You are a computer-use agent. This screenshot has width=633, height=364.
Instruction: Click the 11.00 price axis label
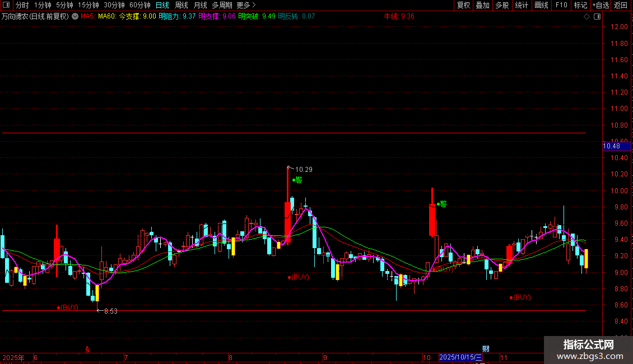tap(619, 109)
